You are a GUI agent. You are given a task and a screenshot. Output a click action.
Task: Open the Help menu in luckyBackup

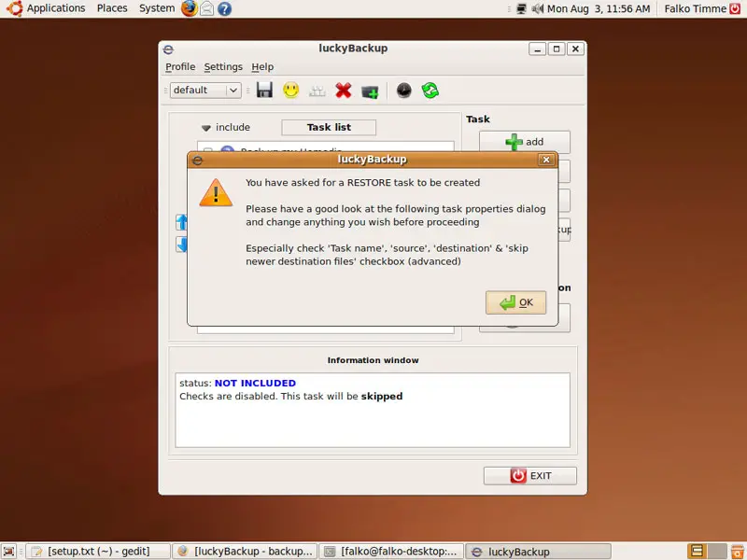pyautogui.click(x=262, y=66)
